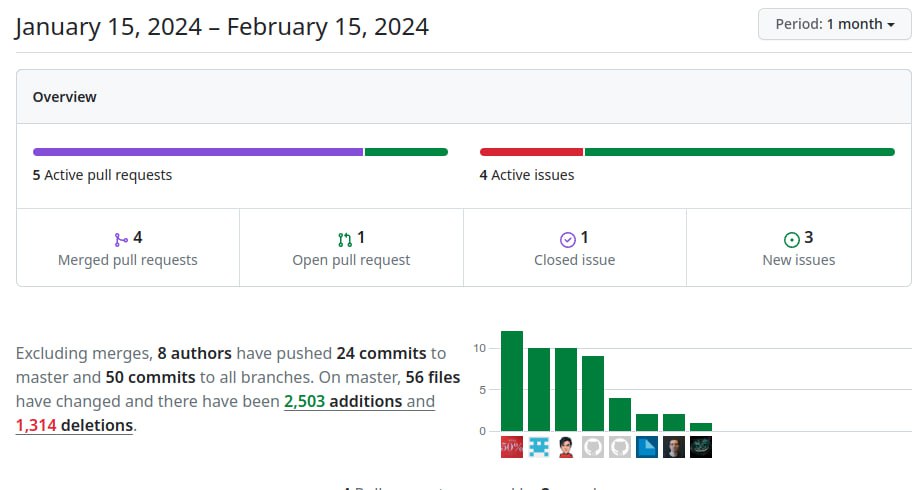Open the blue document contributor avatar
This screenshot has width=921, height=490.
[647, 447]
